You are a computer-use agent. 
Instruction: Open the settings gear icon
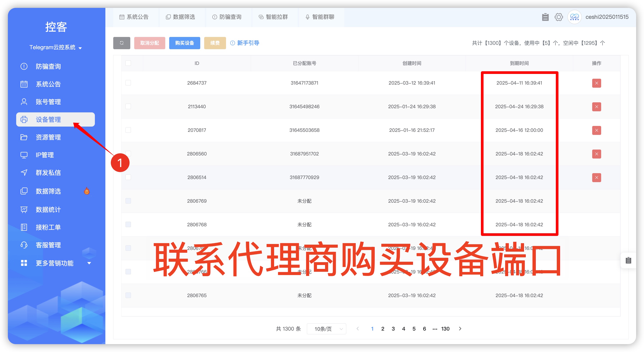tap(559, 17)
